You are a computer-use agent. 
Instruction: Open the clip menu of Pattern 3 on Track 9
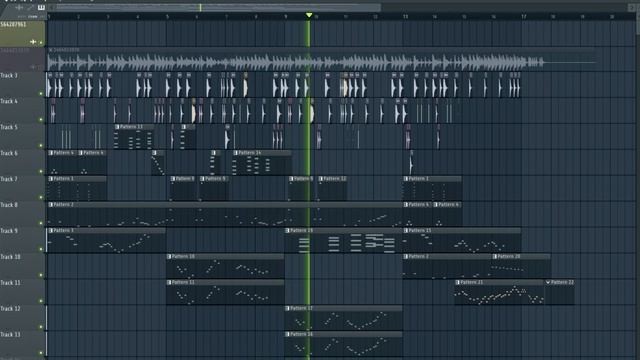pos(51,231)
